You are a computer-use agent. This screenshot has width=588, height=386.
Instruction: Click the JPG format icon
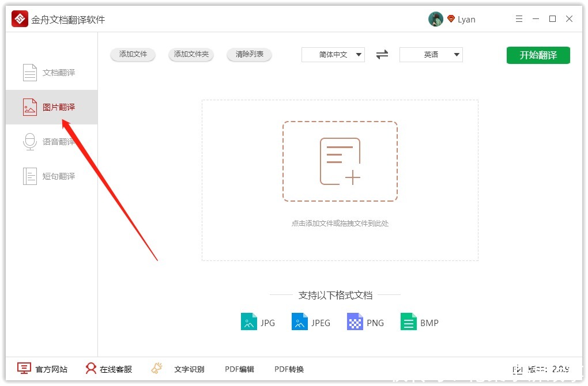click(x=248, y=321)
